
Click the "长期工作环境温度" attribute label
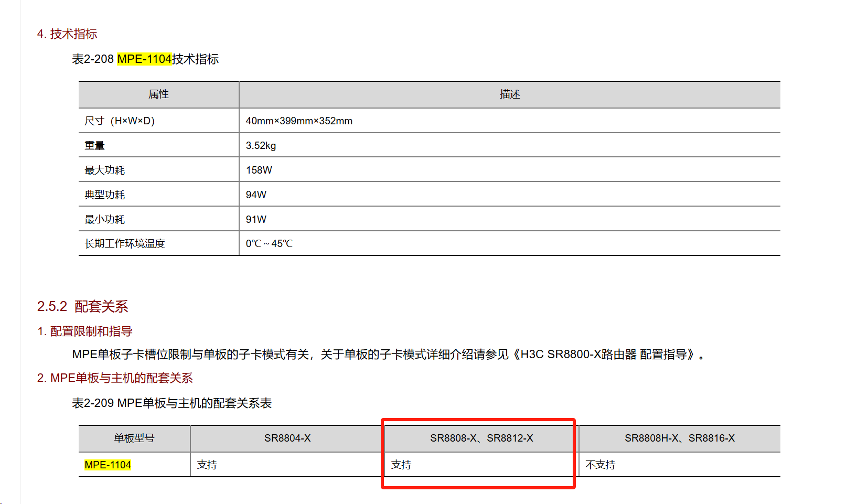[125, 244]
